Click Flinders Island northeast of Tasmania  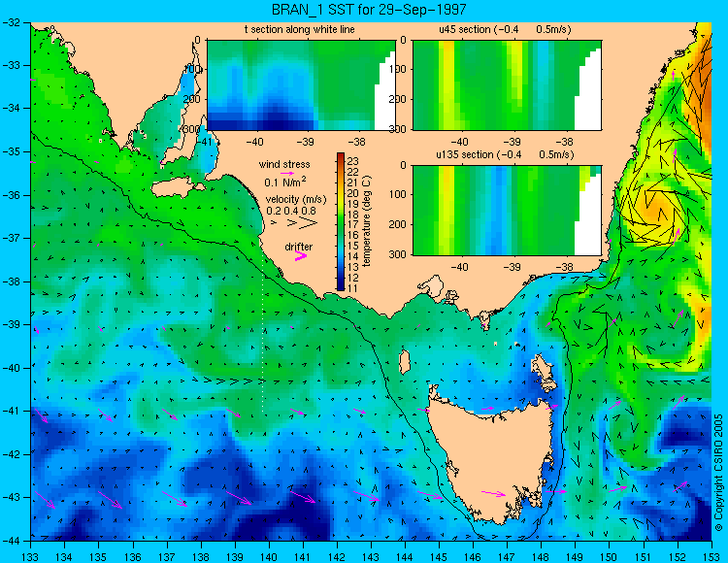pos(545,370)
